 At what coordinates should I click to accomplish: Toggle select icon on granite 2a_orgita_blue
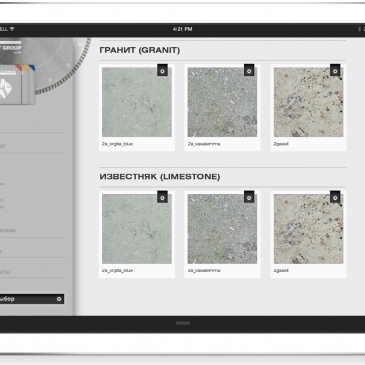click(162, 70)
